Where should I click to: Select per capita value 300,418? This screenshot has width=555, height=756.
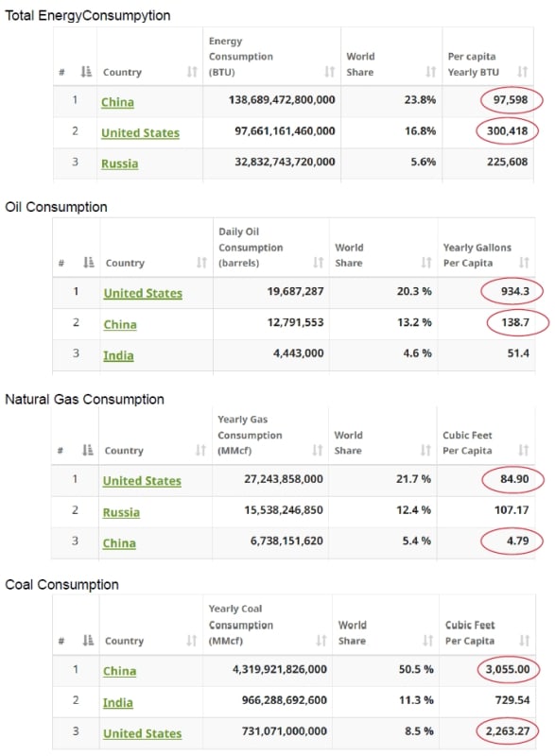point(508,130)
